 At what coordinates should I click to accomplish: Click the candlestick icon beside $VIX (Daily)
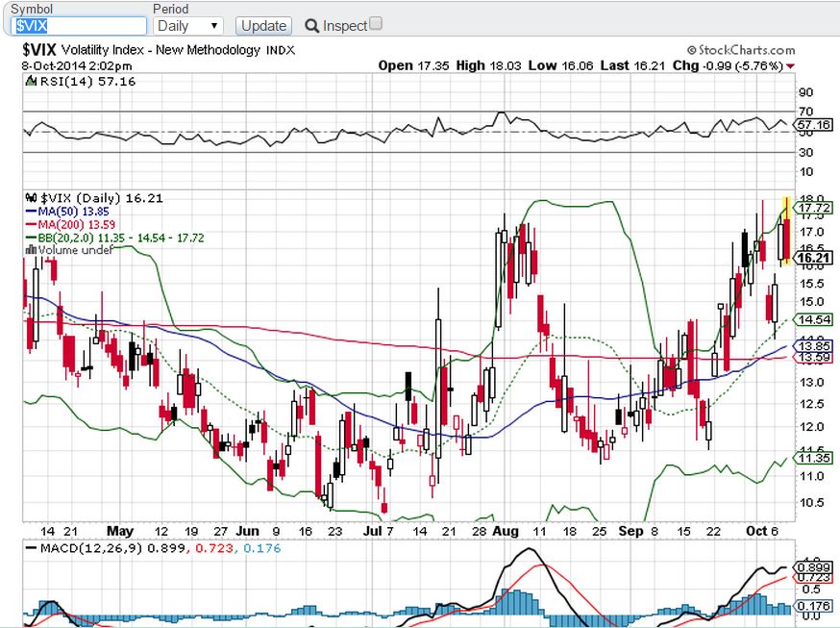31,198
